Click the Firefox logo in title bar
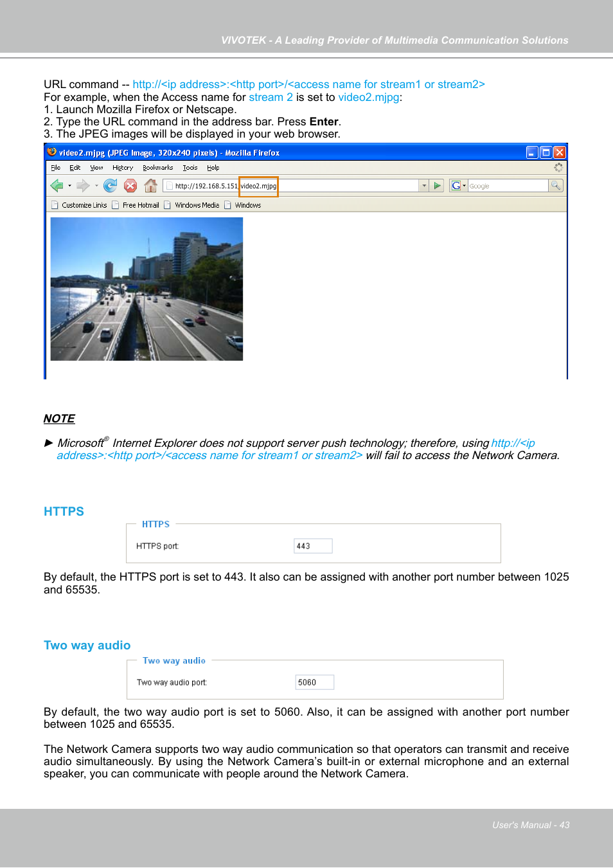613x868 pixels. point(51,152)
